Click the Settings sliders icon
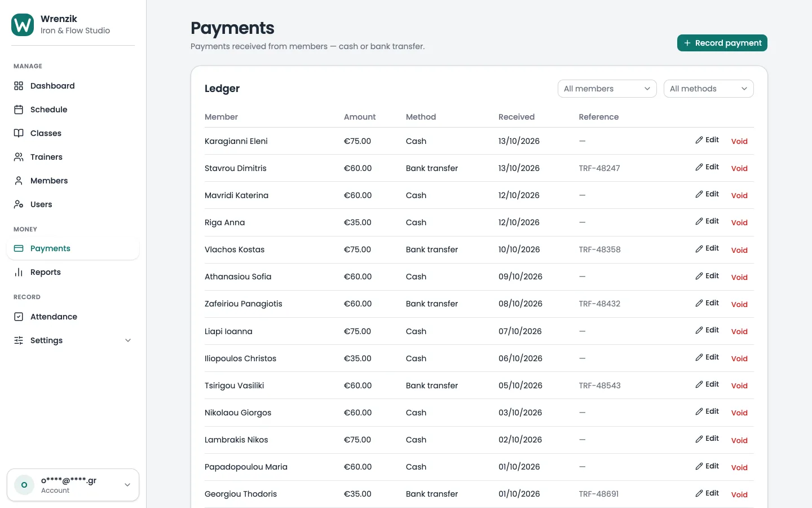Viewport: 812px width, 508px height. click(x=19, y=340)
